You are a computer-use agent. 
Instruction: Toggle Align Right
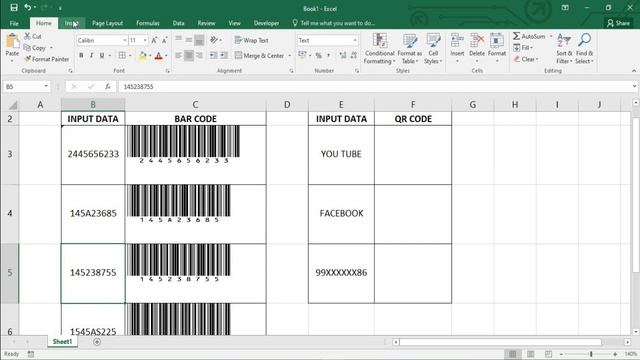(199, 55)
